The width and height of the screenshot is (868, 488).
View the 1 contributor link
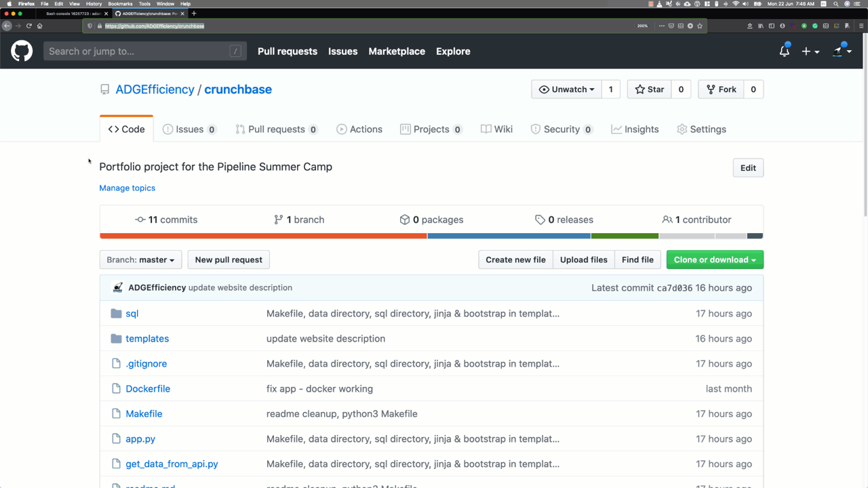(x=696, y=220)
